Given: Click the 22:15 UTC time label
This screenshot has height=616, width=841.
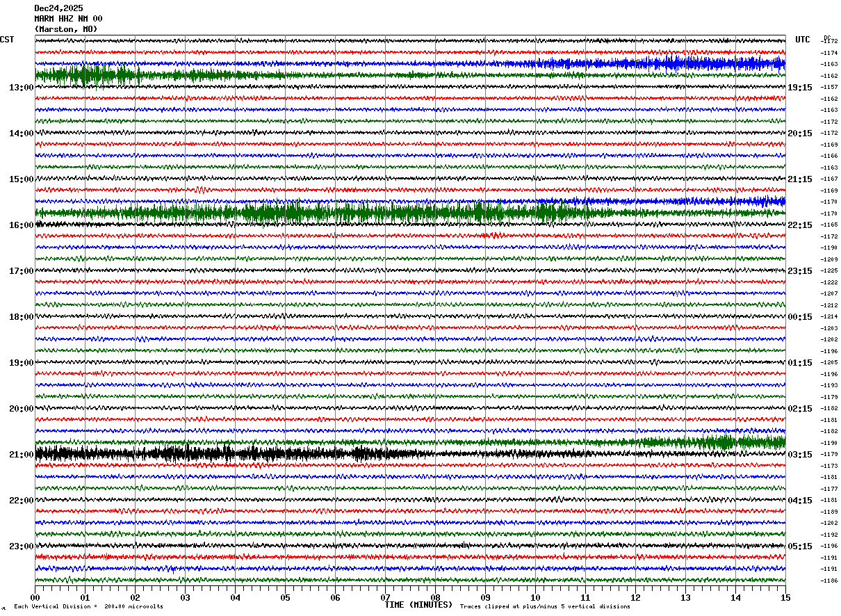Looking at the screenshot, I should [x=800, y=225].
